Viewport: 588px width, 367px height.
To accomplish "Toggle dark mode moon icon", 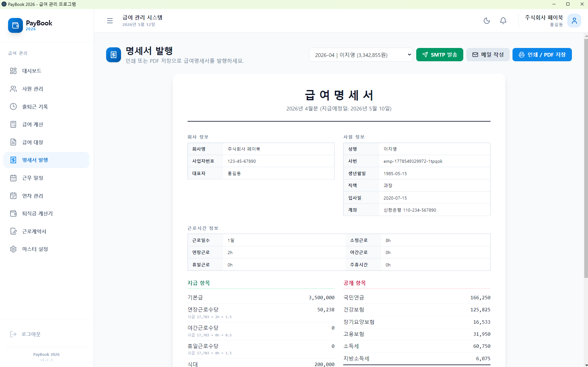I will pyautogui.click(x=487, y=21).
